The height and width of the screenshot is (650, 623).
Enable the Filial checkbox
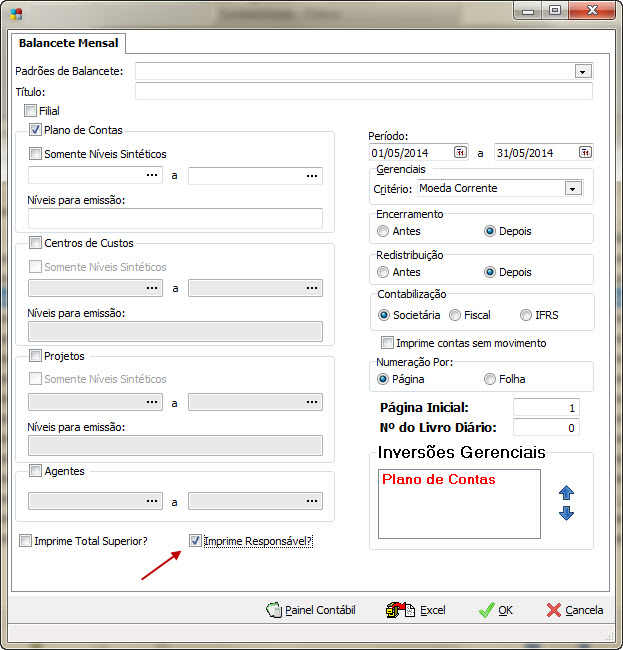[x=31, y=111]
